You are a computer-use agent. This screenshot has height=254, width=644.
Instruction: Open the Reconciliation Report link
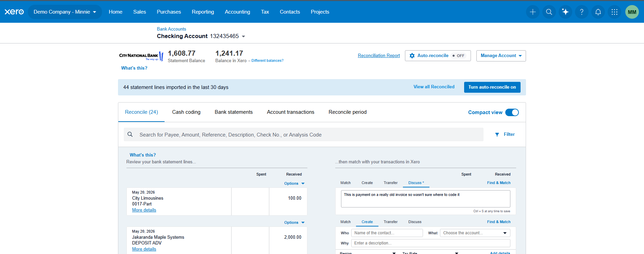[x=379, y=56]
